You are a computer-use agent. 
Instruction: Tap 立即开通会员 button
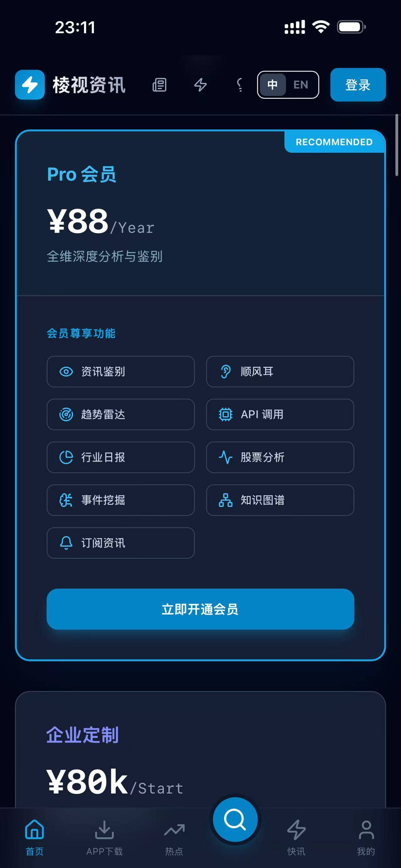click(200, 609)
